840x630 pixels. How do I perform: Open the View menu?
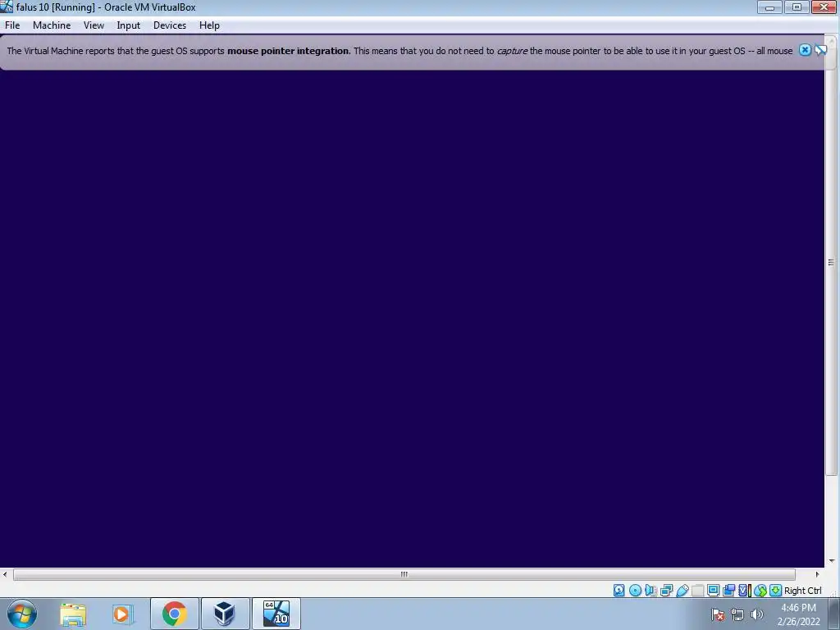pyautogui.click(x=94, y=25)
